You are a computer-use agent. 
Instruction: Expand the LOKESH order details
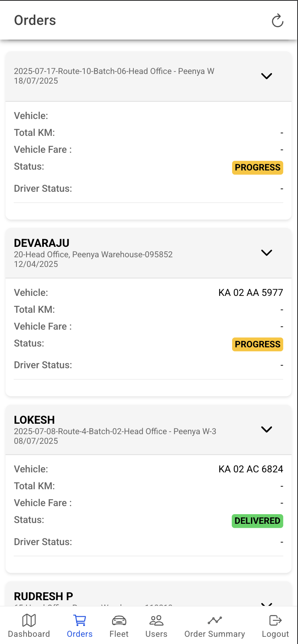tap(267, 429)
